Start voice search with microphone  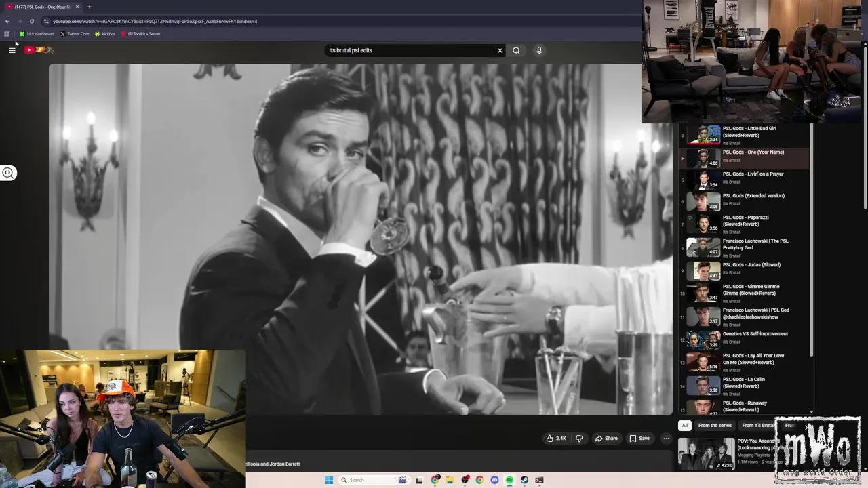(x=539, y=50)
